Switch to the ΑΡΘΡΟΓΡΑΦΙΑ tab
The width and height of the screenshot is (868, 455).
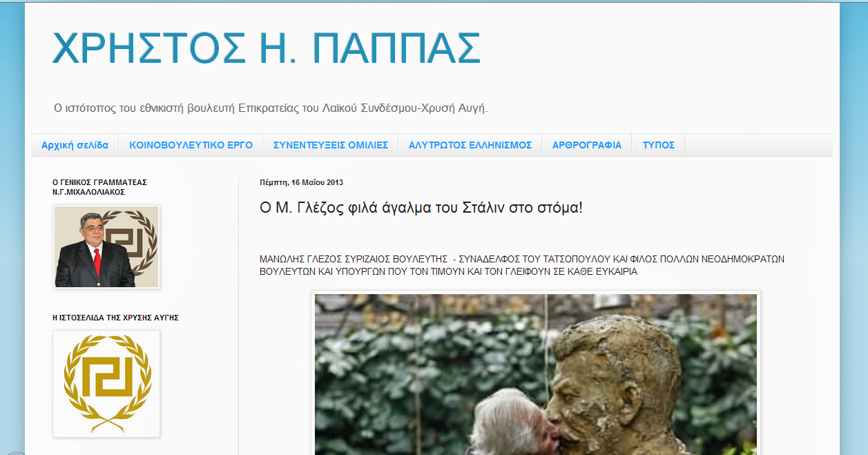(587, 145)
